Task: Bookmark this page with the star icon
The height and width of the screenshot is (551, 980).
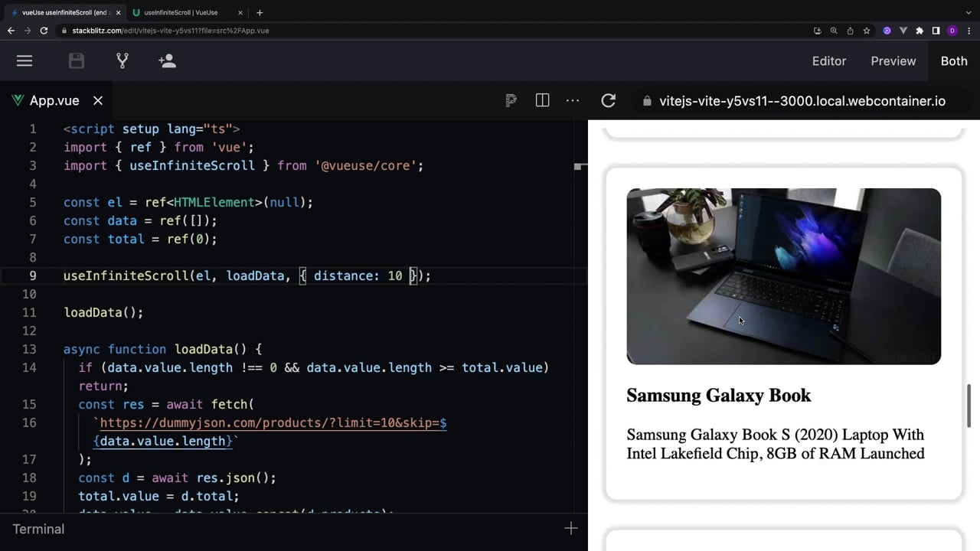Action: [867, 31]
